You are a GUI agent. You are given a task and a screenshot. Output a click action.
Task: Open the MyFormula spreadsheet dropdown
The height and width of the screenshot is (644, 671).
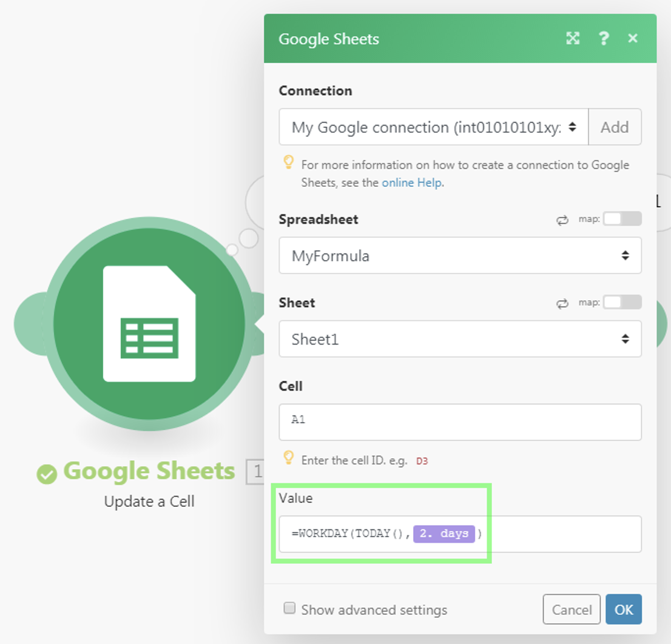[x=460, y=256]
